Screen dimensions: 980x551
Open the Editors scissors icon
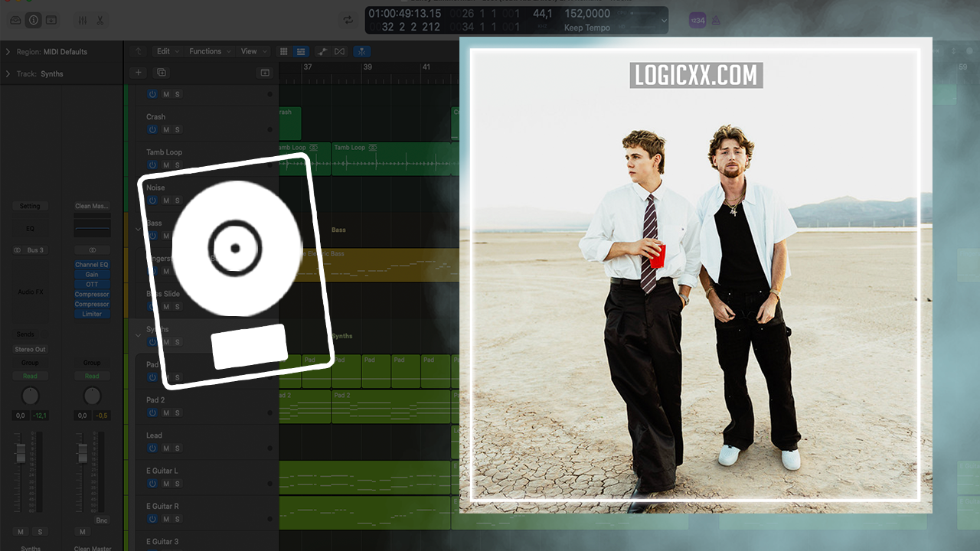click(100, 20)
